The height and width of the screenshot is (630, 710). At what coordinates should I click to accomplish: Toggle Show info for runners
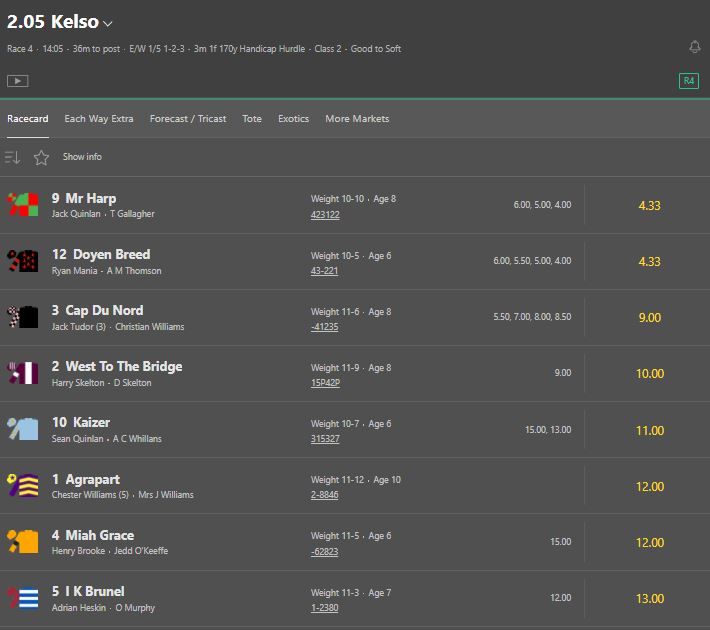pos(82,157)
